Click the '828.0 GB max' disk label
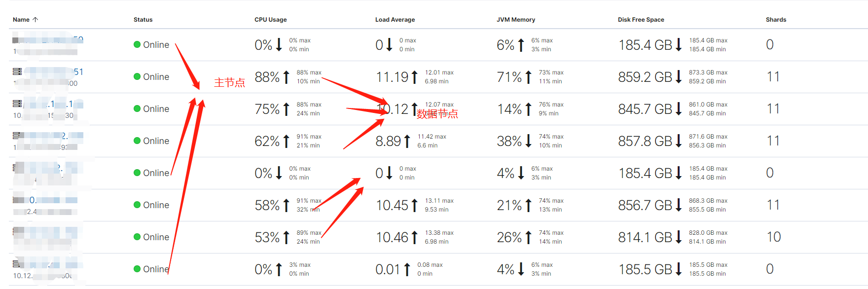Viewport: 868px width, 289px height. tap(708, 233)
